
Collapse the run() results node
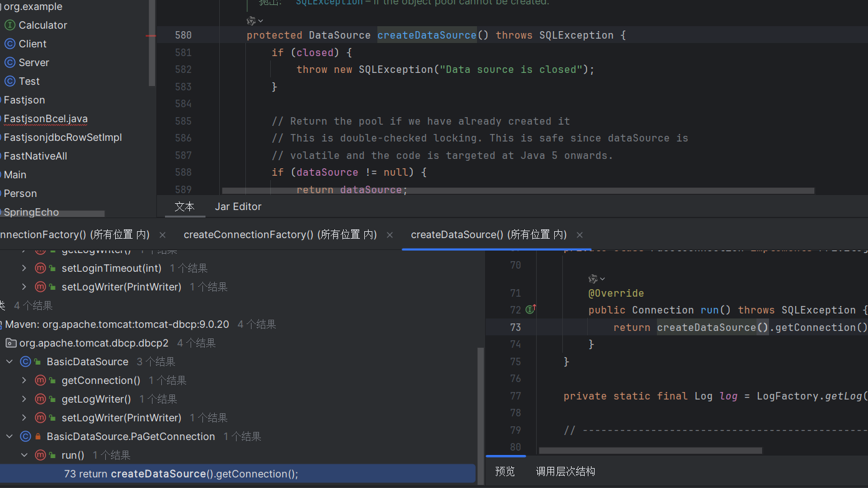pyautogui.click(x=24, y=455)
